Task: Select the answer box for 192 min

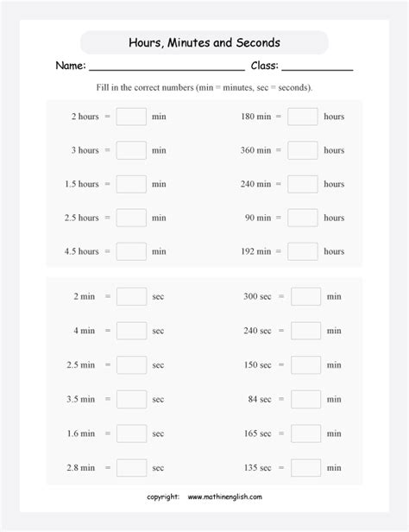Action: point(303,251)
